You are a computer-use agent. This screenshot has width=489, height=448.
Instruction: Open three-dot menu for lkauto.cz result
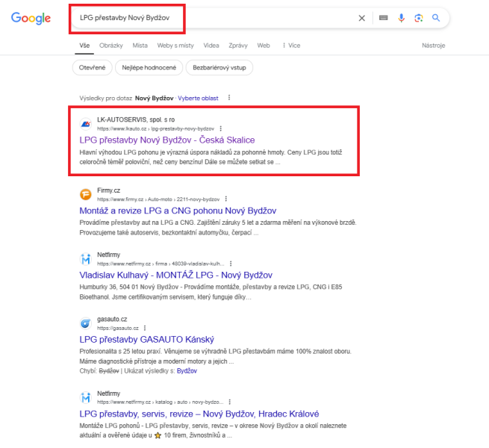pos(221,128)
